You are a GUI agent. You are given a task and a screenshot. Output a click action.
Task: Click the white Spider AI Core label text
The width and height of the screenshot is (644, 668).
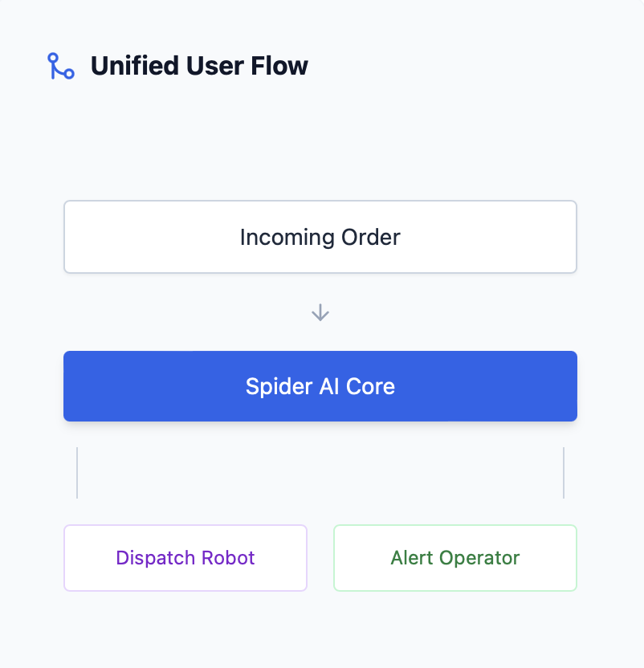320,387
